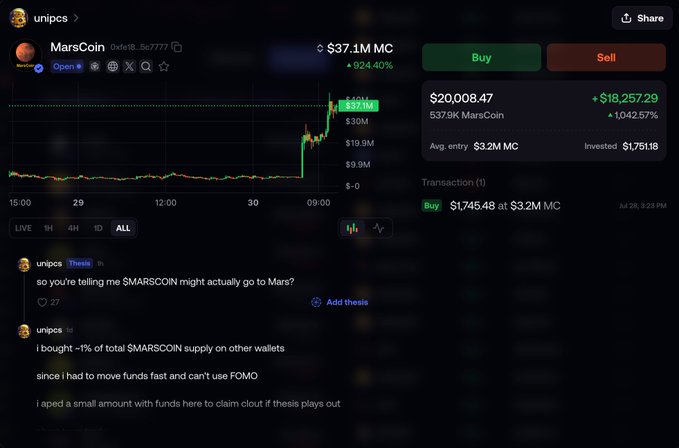Click the Add thesis link

tap(340, 302)
